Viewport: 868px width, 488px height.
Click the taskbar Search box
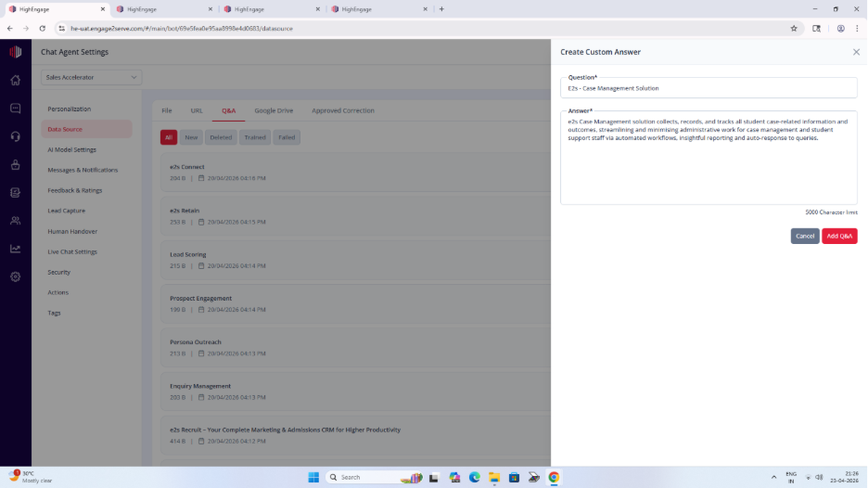click(375, 478)
